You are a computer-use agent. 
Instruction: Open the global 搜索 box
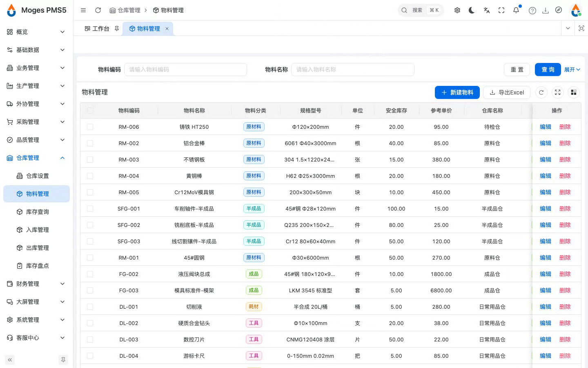421,10
